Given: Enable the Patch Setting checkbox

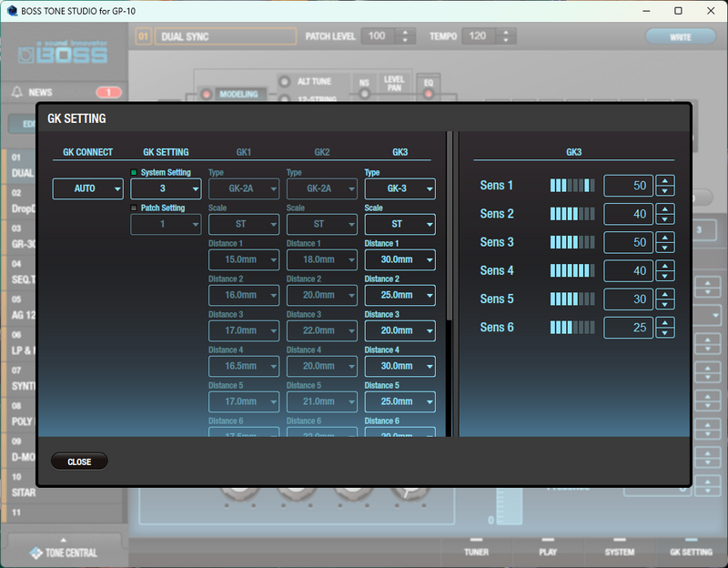Looking at the screenshot, I should [133, 208].
